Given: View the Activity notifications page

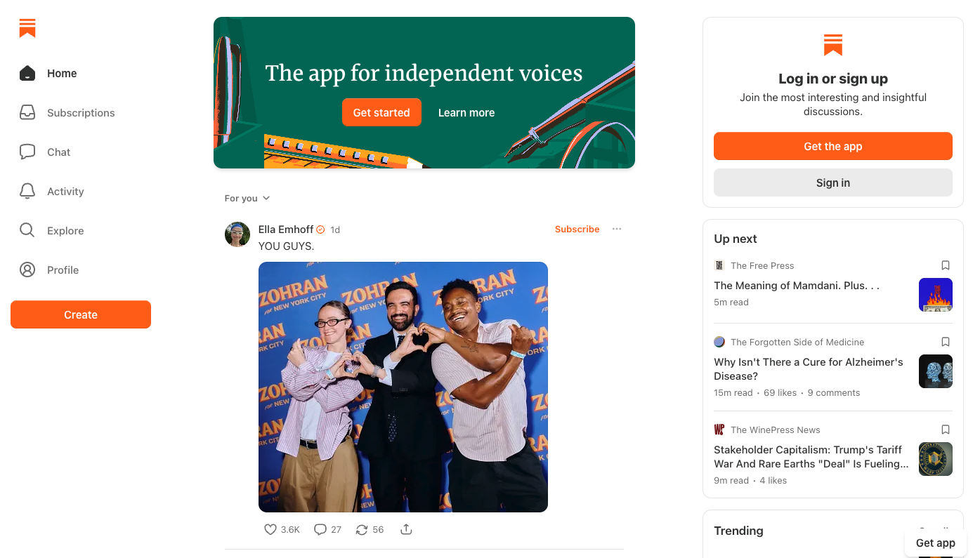Looking at the screenshot, I should pos(65,192).
